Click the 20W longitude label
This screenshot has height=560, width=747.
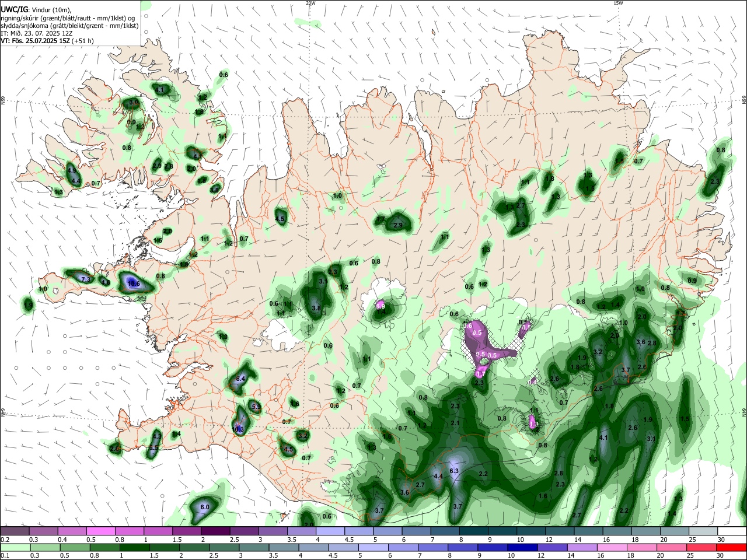(310, 3)
